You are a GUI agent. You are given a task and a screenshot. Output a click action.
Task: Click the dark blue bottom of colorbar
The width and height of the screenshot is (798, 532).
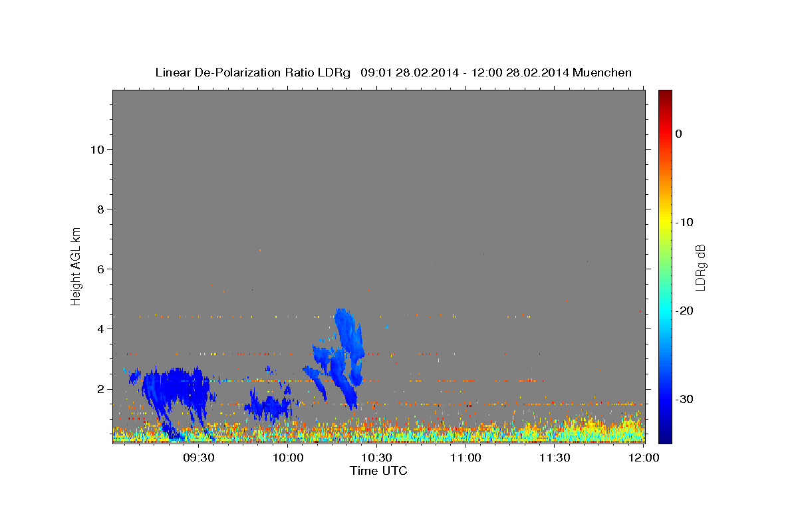point(665,436)
